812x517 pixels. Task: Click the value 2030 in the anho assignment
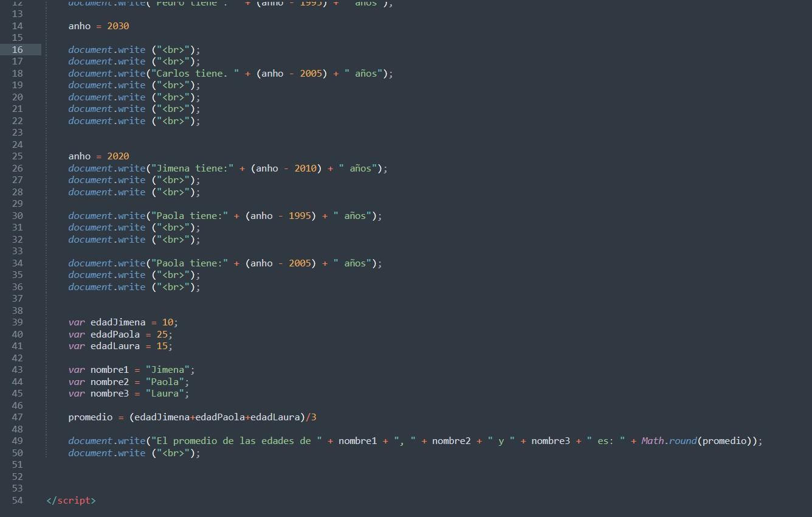[118, 26]
